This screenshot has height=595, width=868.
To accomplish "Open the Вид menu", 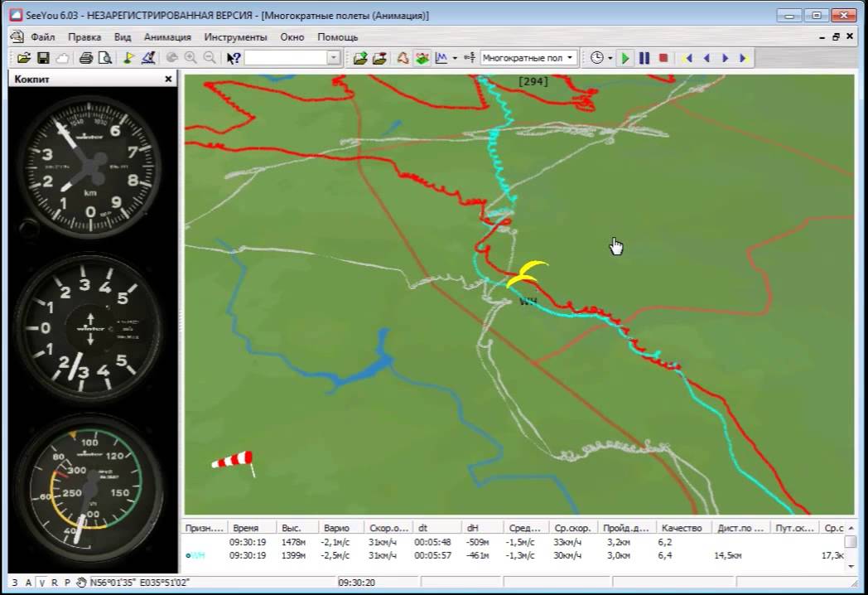I will coord(123,37).
